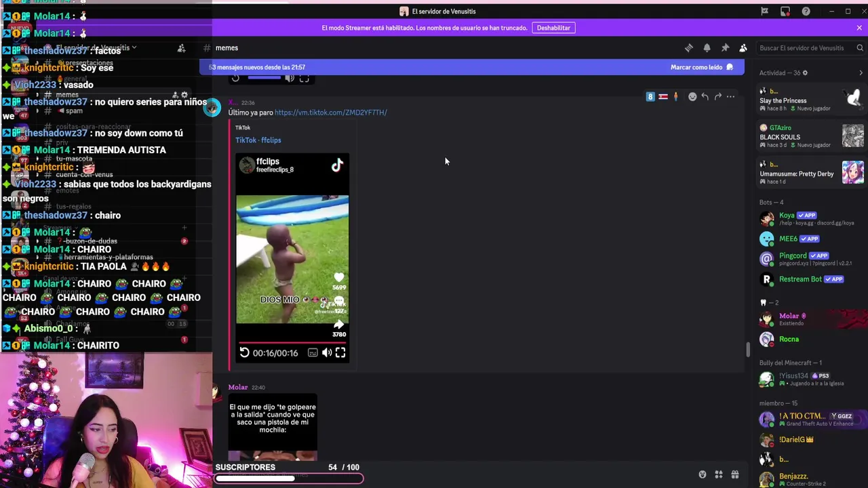Click Deshabilitar to disable Streamer mode
Image resolution: width=868 pixels, height=488 pixels.
click(553, 28)
